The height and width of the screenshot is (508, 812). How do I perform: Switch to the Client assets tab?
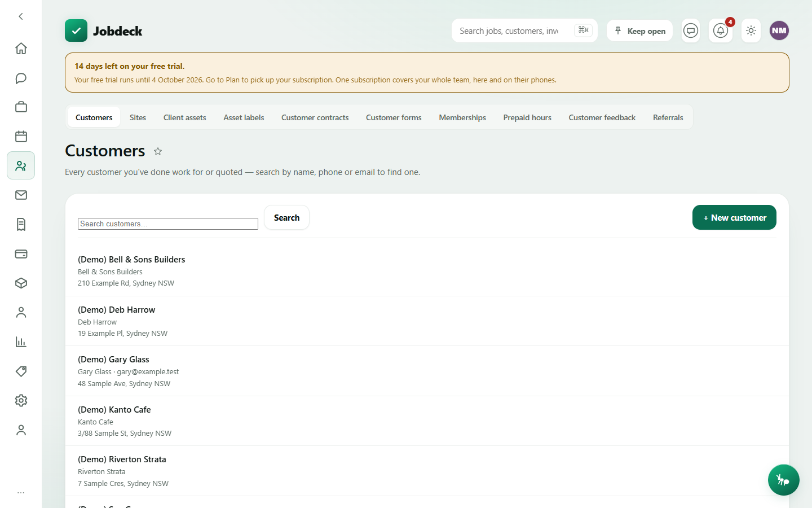pos(185,117)
